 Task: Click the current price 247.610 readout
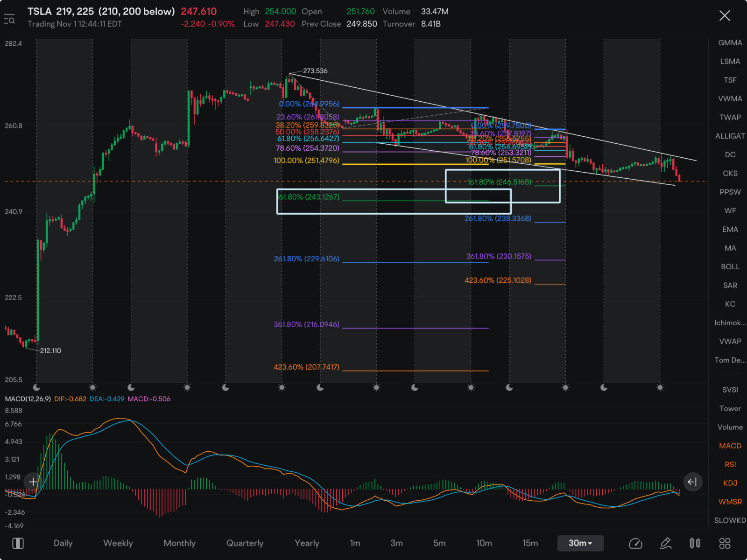coord(199,11)
